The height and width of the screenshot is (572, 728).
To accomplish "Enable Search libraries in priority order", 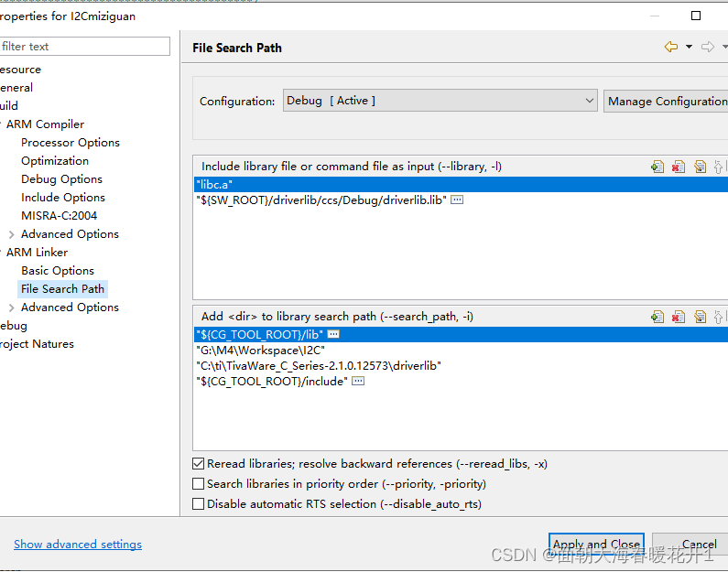I will tap(199, 484).
